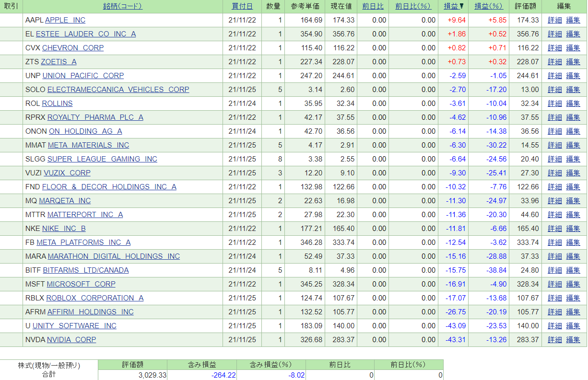Click 編集 in the EL row
Image resolution: width=588 pixels, height=380 pixels.
click(x=573, y=34)
